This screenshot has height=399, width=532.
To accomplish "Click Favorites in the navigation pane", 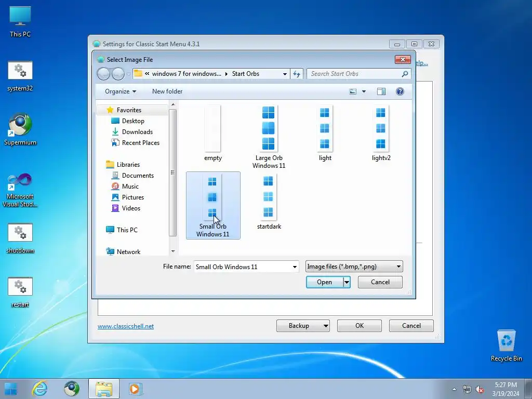I will click(x=129, y=110).
